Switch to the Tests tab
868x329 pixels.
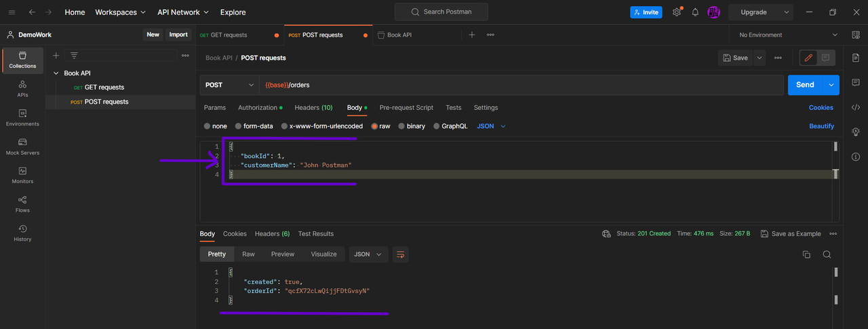[454, 108]
